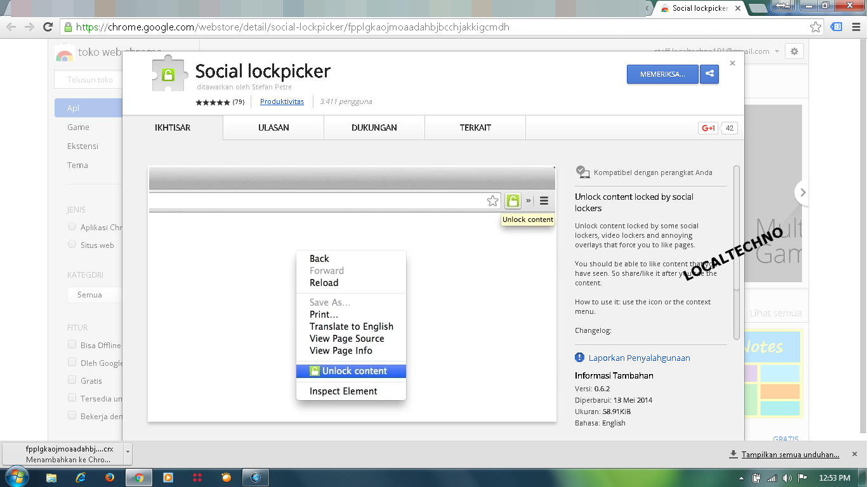868x487 pixels.
Task: Click the Telusuri toko search field
Action: point(89,80)
